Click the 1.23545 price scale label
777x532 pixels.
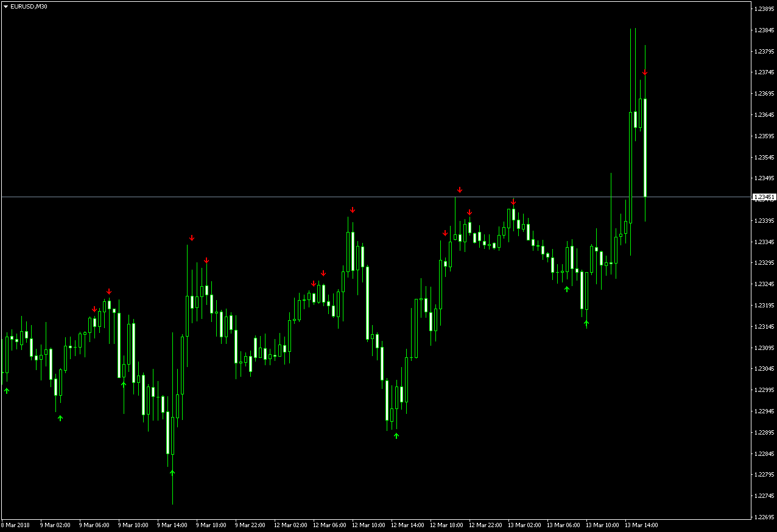[x=765, y=158]
